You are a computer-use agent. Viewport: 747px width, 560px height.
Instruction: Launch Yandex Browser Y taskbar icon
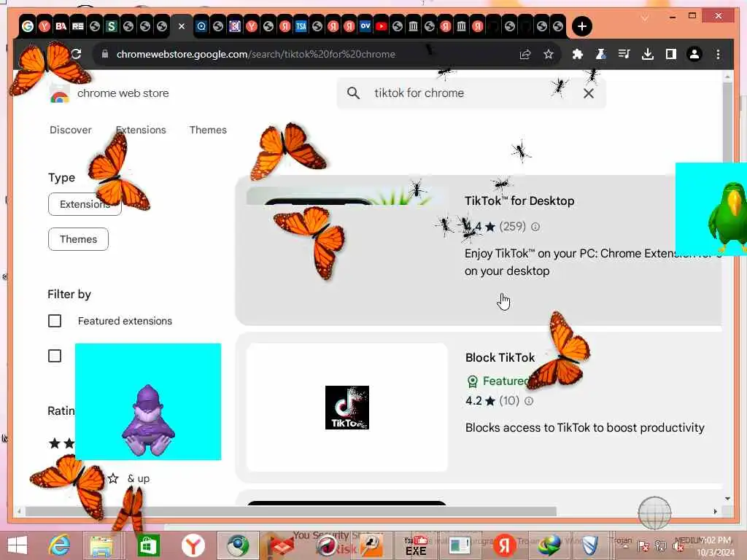193,545
